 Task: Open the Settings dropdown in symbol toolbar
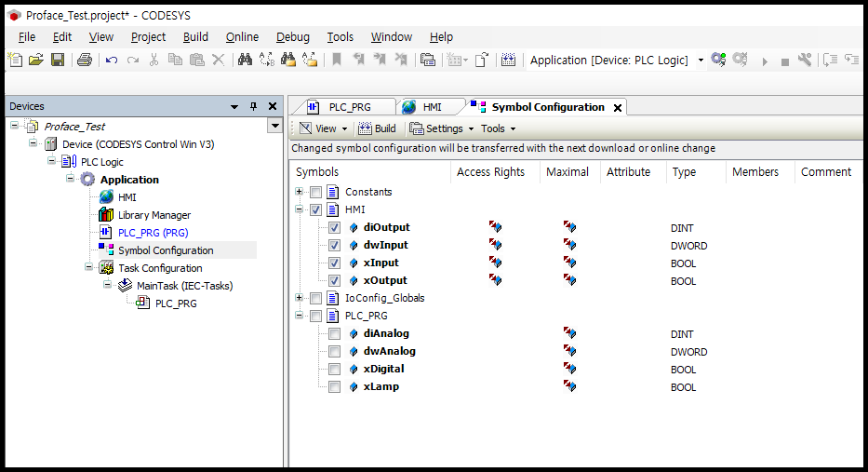tap(442, 128)
